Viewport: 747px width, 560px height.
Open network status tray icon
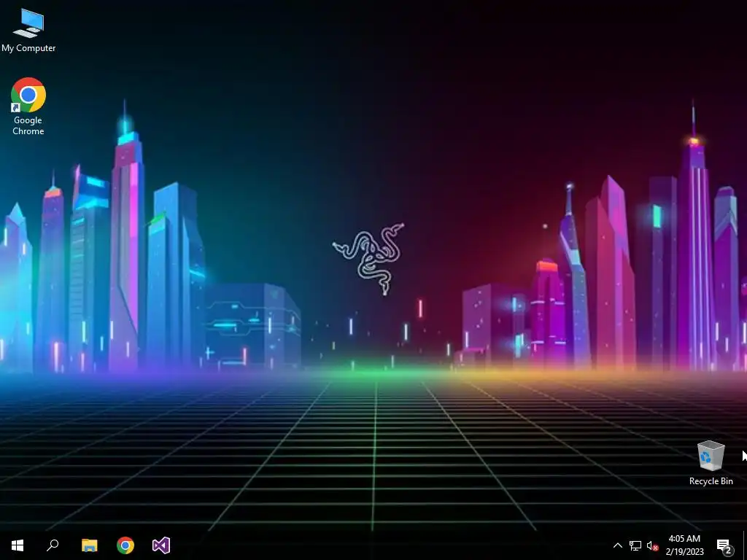[x=635, y=545]
